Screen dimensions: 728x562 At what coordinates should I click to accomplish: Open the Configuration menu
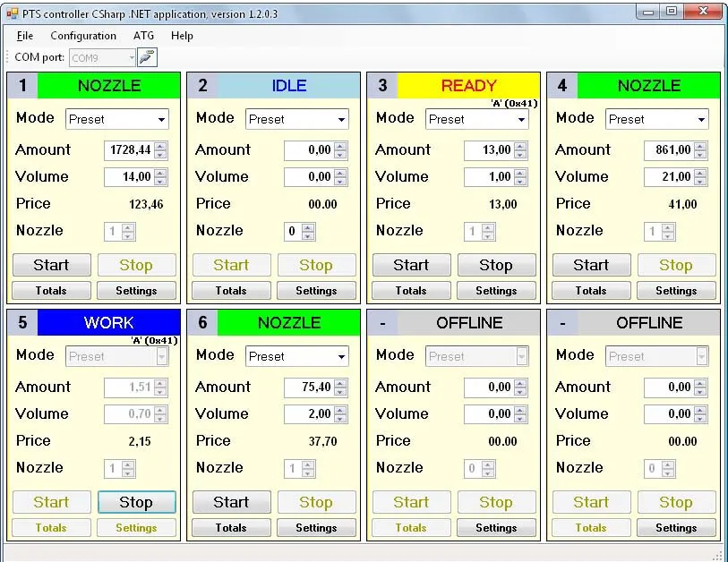tap(83, 36)
